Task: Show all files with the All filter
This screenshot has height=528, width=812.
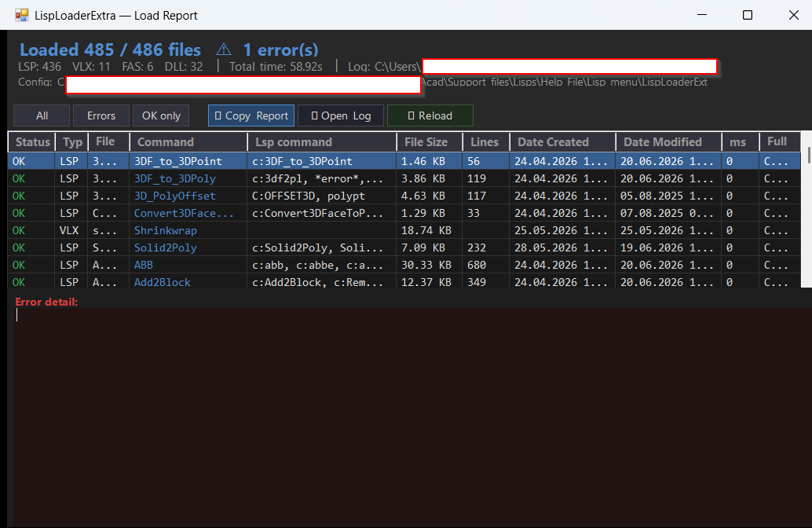Action: pos(42,115)
